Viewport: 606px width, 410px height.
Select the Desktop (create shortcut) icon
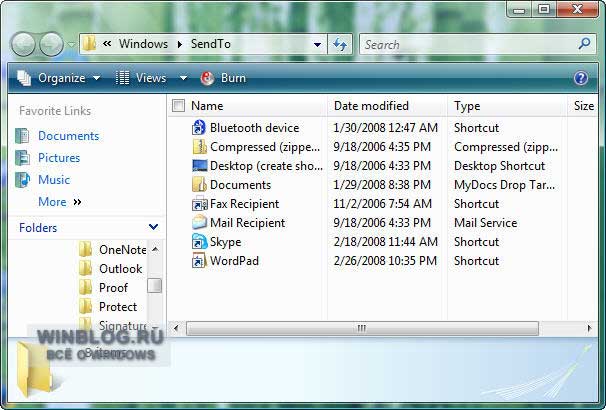click(x=199, y=165)
